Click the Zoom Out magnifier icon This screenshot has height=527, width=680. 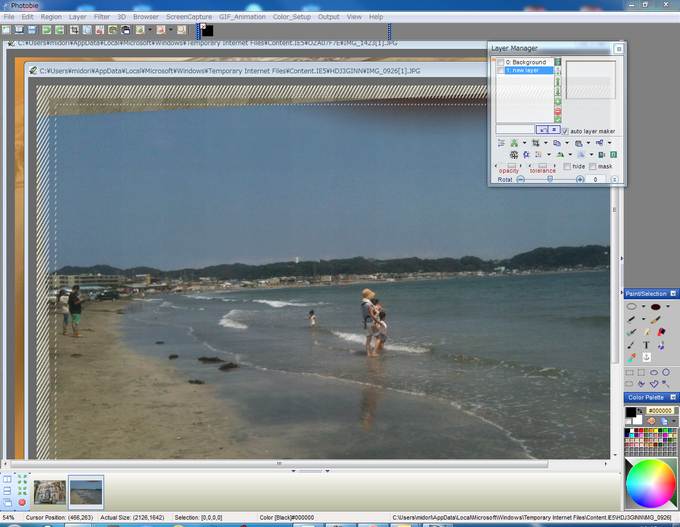161,29
